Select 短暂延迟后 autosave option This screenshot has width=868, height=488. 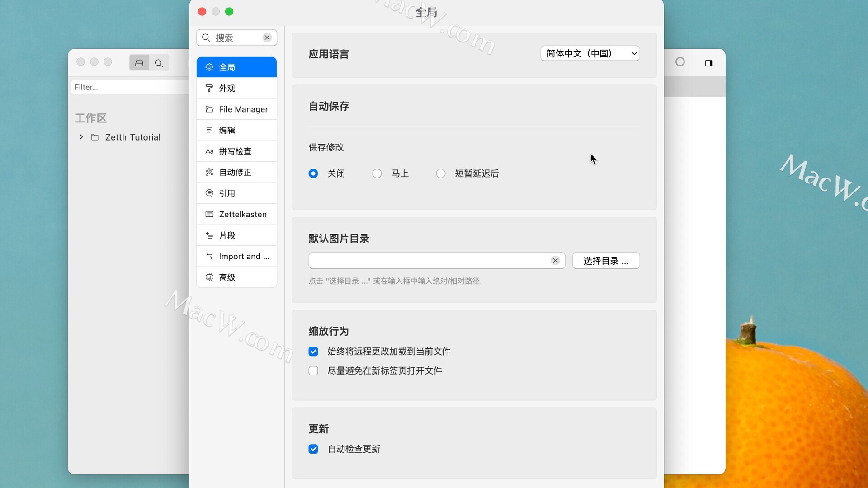coord(441,174)
